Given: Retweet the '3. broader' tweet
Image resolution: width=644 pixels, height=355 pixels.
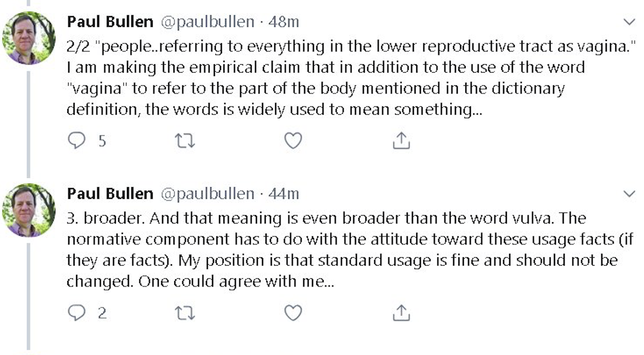Looking at the screenshot, I should coord(185,313).
